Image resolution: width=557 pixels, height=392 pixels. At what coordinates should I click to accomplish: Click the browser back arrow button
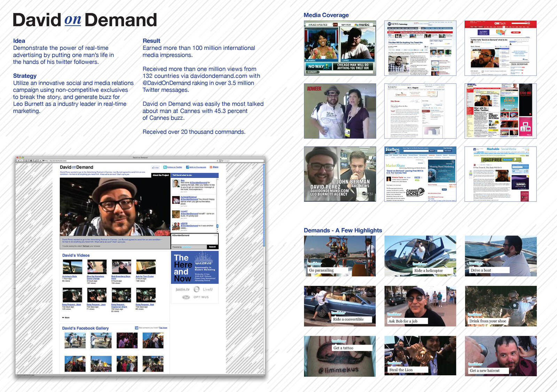point(18,160)
